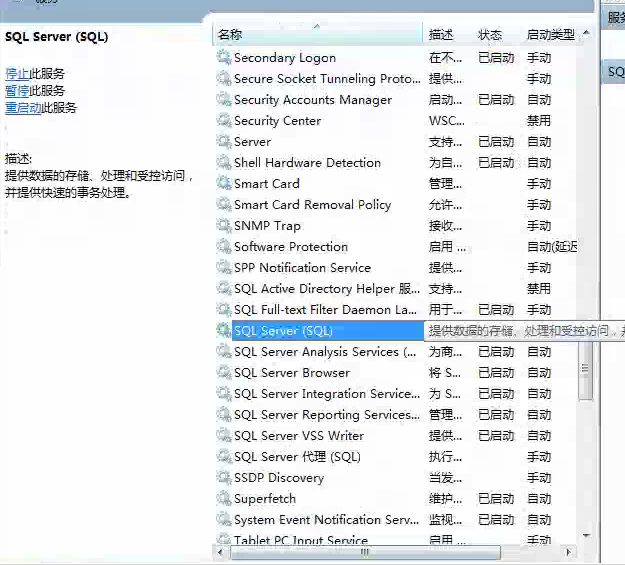Click the Secondary Logon service gear icon

coord(224,57)
